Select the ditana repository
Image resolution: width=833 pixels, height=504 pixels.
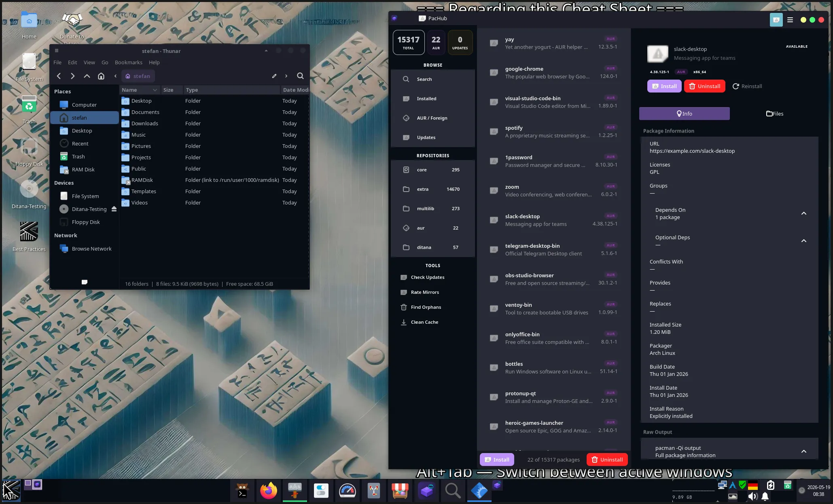[x=432, y=247]
